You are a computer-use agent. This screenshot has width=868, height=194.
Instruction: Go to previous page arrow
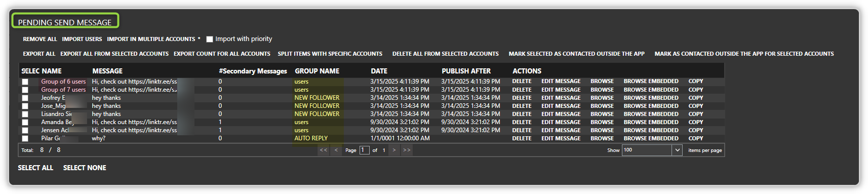point(336,150)
